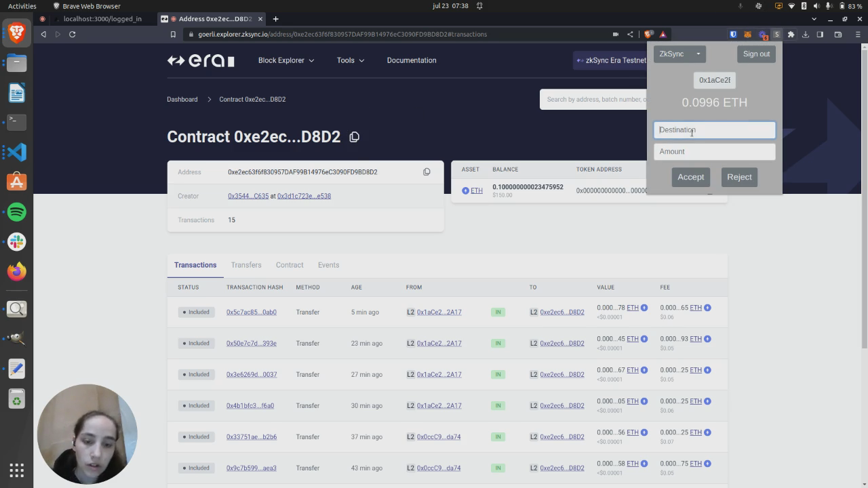
Task: Open a new browser tab
Action: 275,19
